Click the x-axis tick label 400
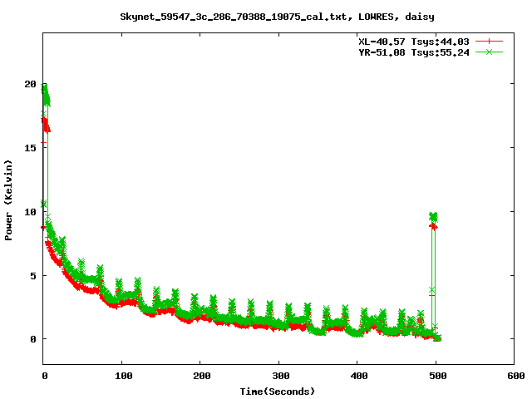The image size is (532, 399). [x=359, y=376]
